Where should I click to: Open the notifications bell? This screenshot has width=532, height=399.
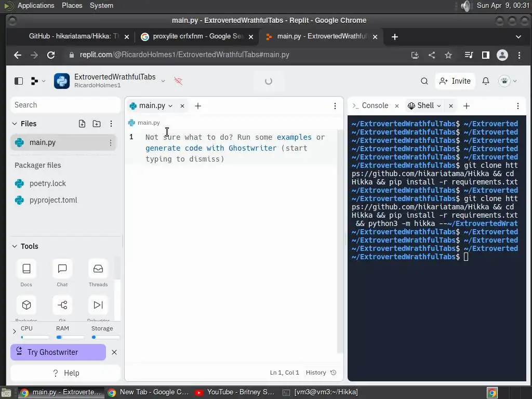click(x=486, y=81)
